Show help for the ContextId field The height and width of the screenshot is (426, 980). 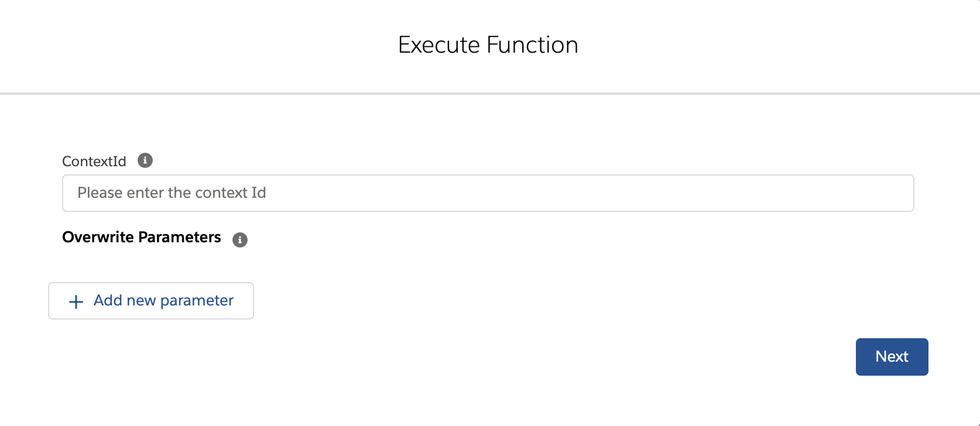[x=145, y=160]
